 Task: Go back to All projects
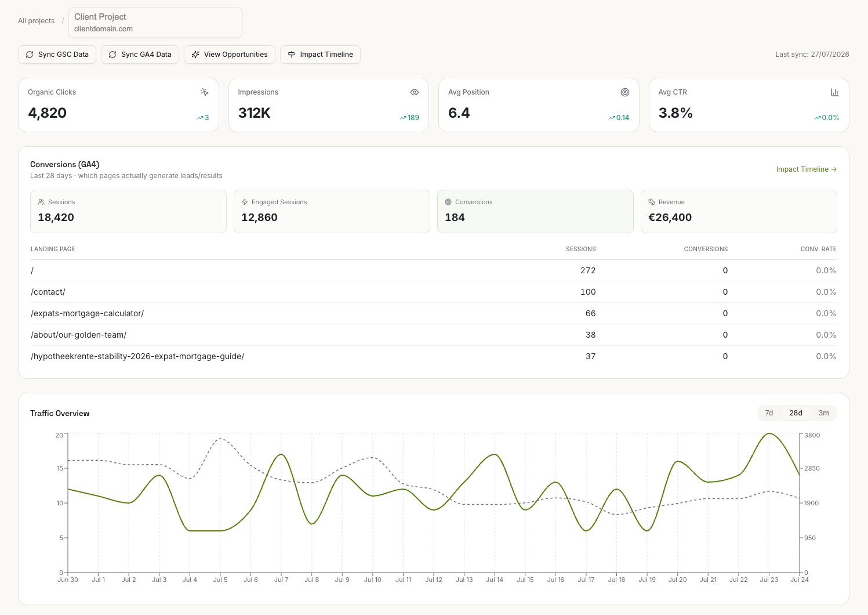[36, 21]
